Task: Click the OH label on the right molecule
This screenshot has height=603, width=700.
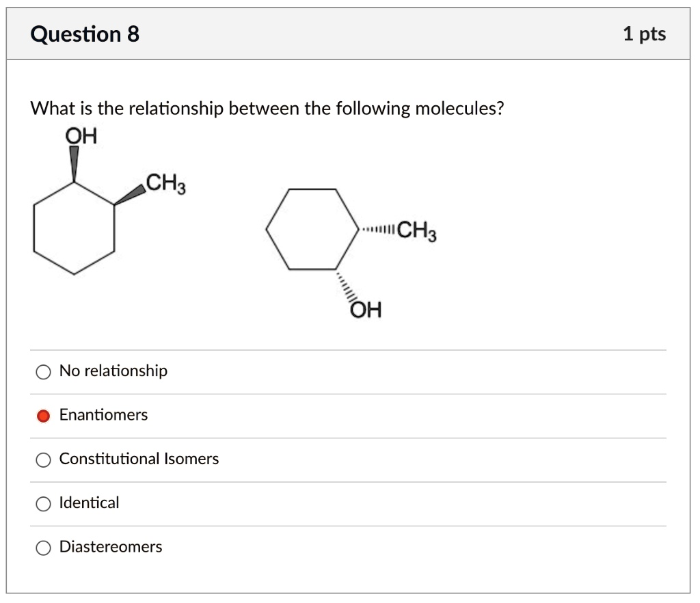Action: pyautogui.click(x=365, y=310)
